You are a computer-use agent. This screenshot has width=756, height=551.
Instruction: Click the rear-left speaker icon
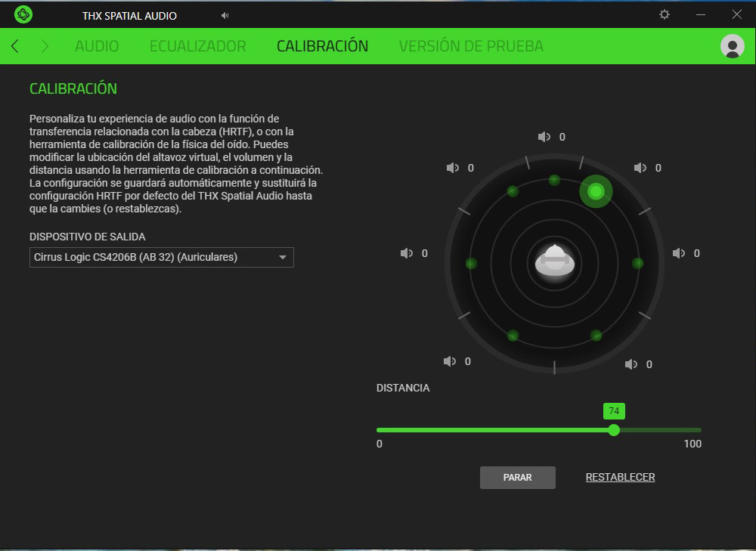tap(451, 361)
